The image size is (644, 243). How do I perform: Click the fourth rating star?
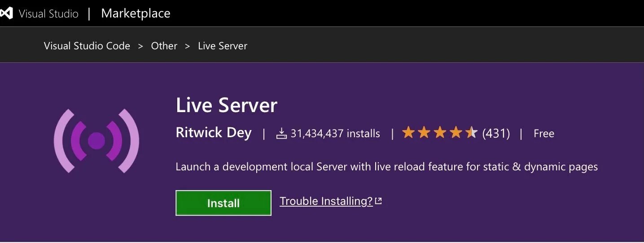[456, 133]
